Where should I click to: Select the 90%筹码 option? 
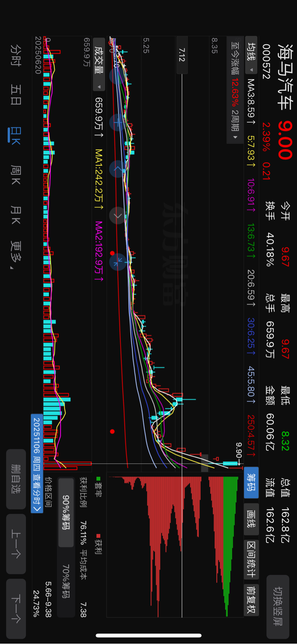click(x=66, y=512)
